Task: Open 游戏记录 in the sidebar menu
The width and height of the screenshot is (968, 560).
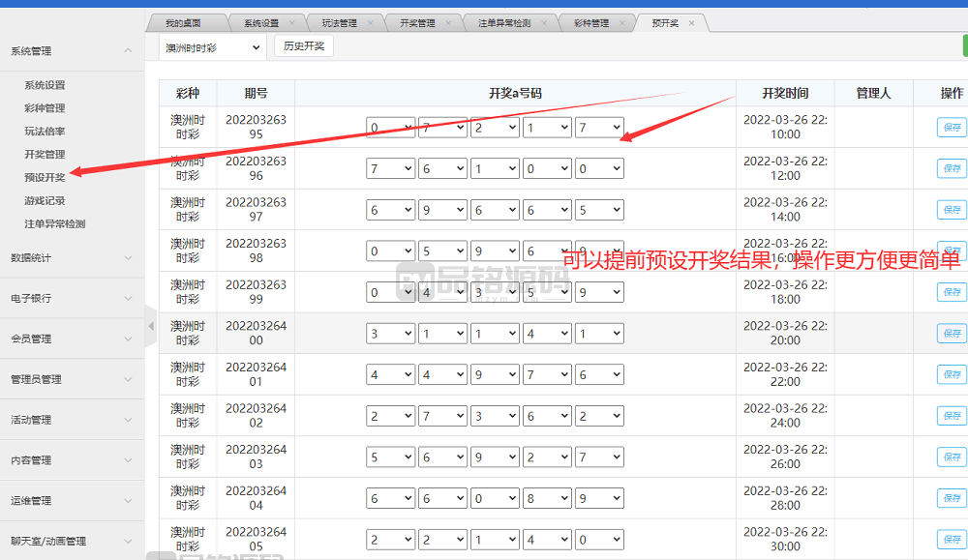Action: [45, 200]
